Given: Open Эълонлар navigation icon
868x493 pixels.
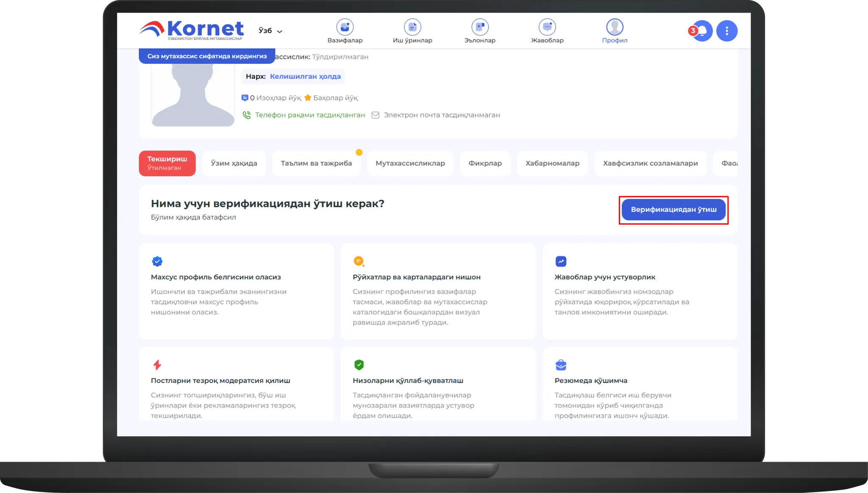Looking at the screenshot, I should coord(480,27).
